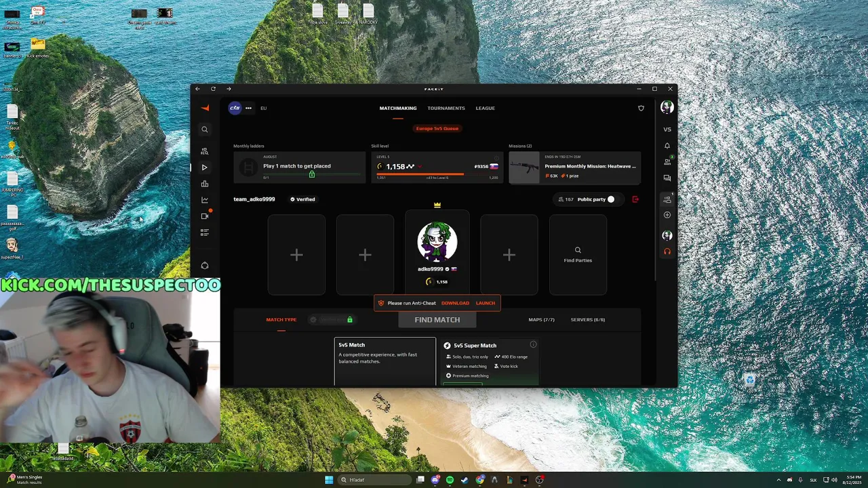868x488 pixels.
Task: Click the Verified badge next to team name
Action: (x=302, y=199)
